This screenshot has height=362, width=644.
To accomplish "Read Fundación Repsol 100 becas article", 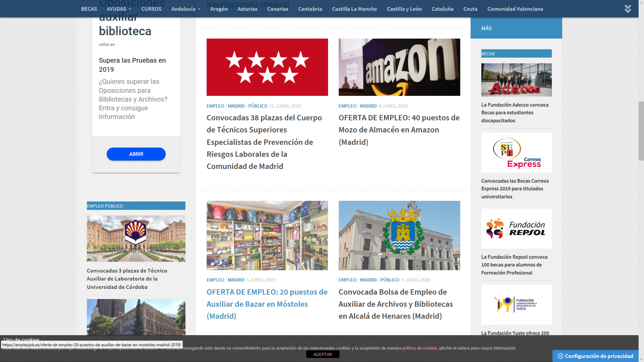I will (514, 265).
